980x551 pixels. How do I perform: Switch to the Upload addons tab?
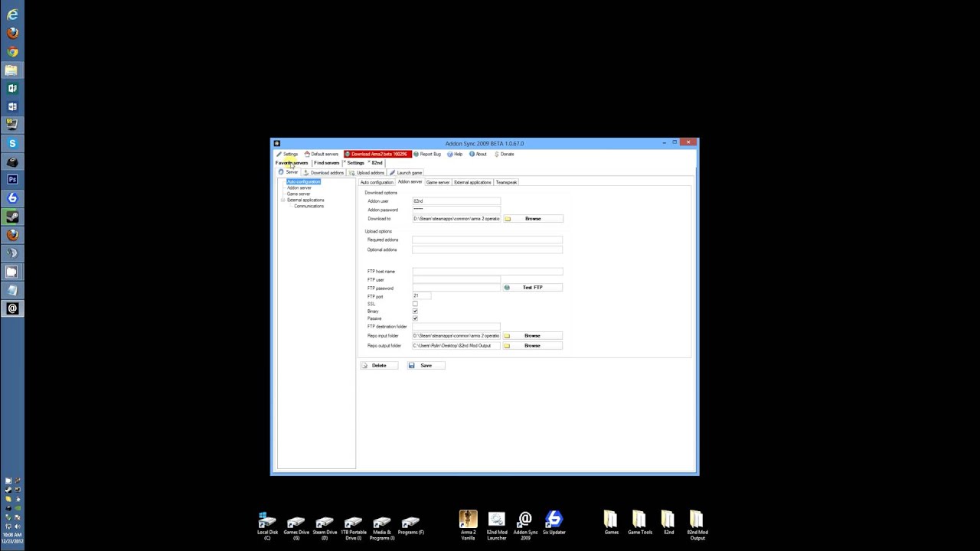coord(367,172)
